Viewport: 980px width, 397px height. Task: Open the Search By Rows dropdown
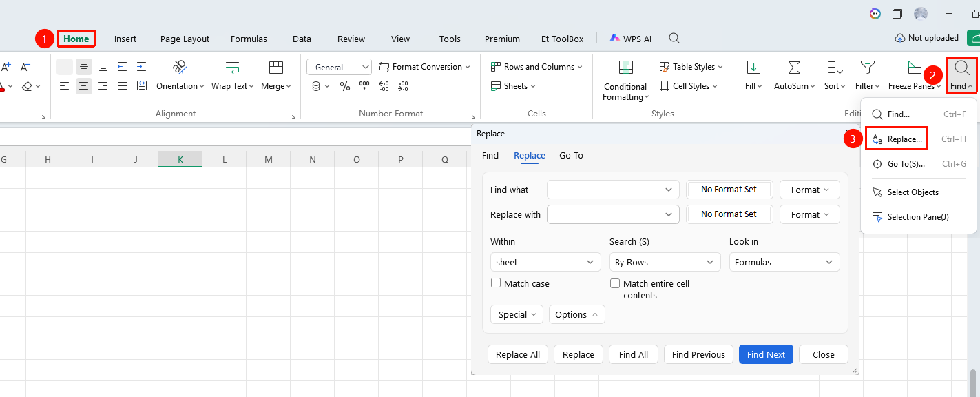(x=665, y=262)
